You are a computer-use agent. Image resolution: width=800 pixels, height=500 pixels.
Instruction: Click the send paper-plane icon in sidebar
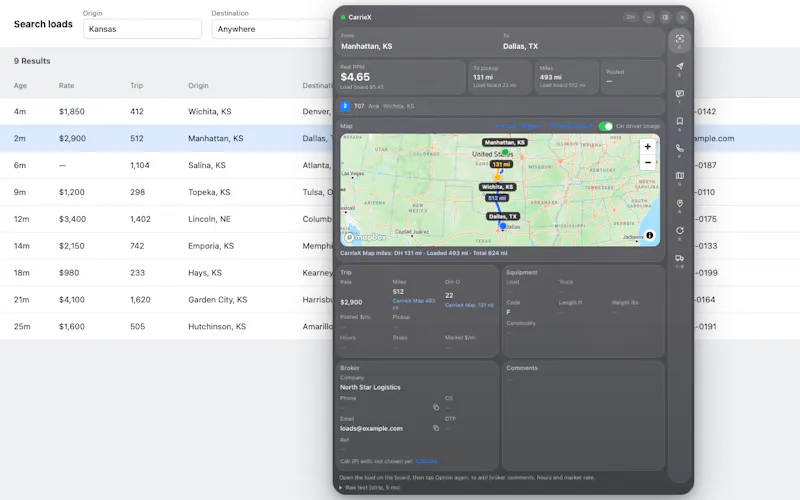(680, 66)
